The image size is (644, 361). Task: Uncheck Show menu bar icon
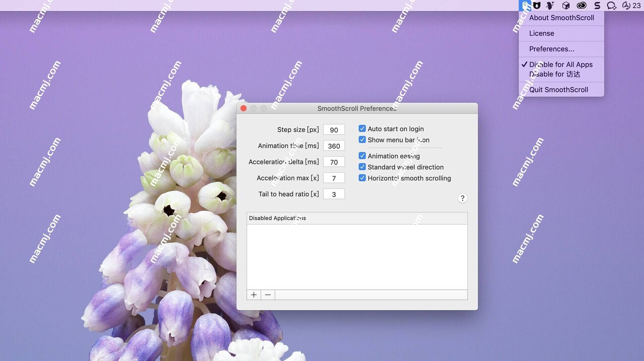click(x=362, y=140)
